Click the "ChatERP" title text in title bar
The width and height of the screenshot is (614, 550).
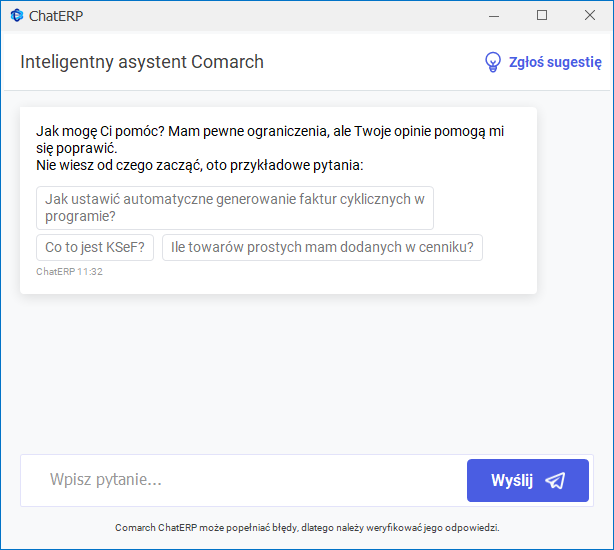pos(55,15)
